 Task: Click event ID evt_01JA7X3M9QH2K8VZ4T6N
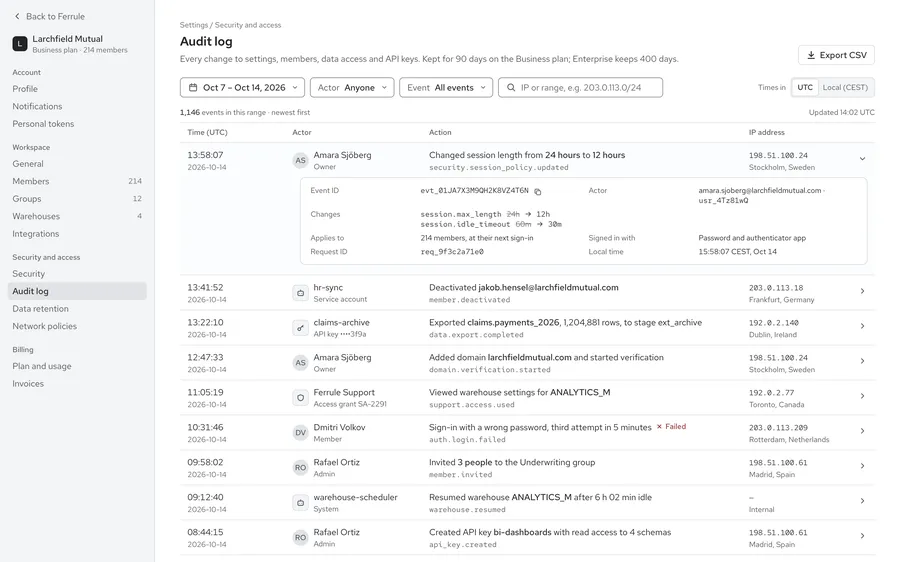tap(474, 191)
